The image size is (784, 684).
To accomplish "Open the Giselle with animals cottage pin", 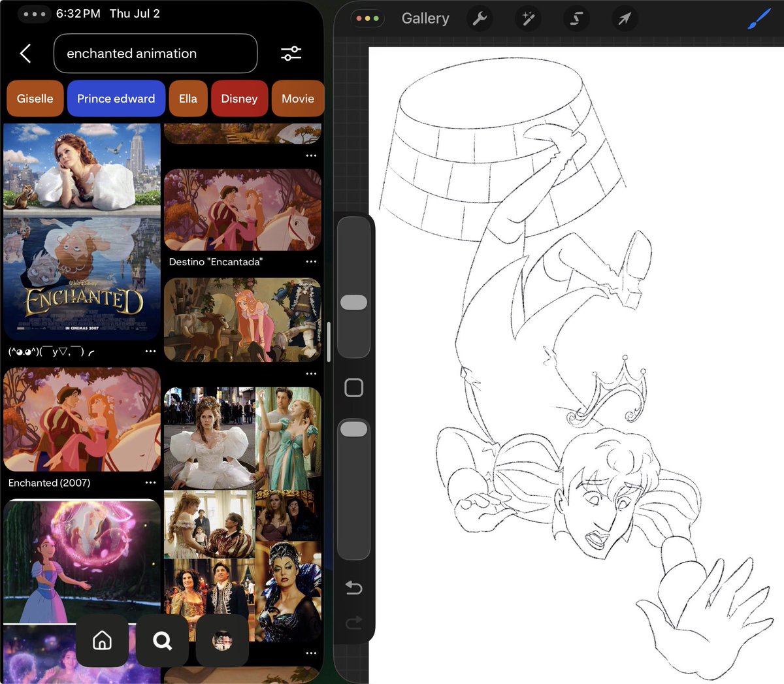I will pos(242,320).
